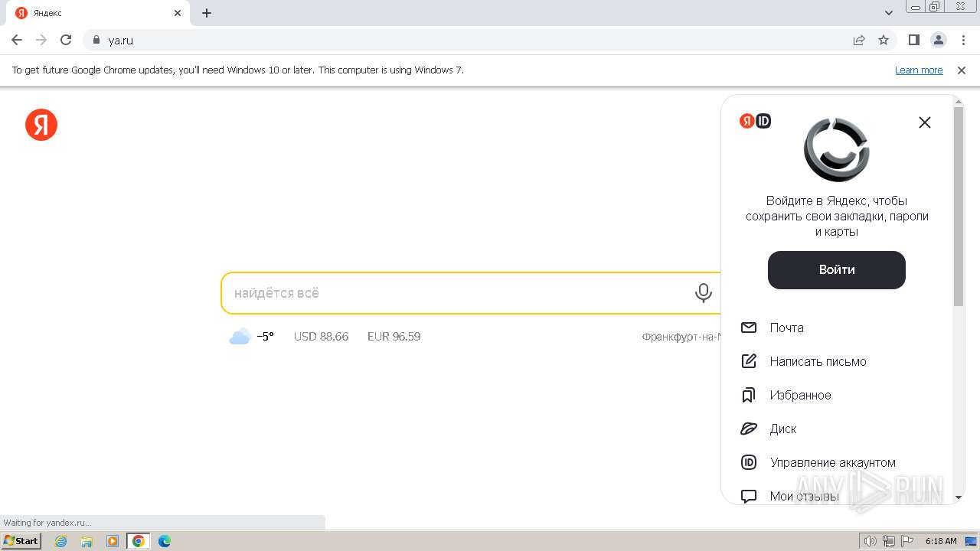Open Microsoft Edge from taskbar
Viewport: 980px width, 551px height.
[x=165, y=541]
